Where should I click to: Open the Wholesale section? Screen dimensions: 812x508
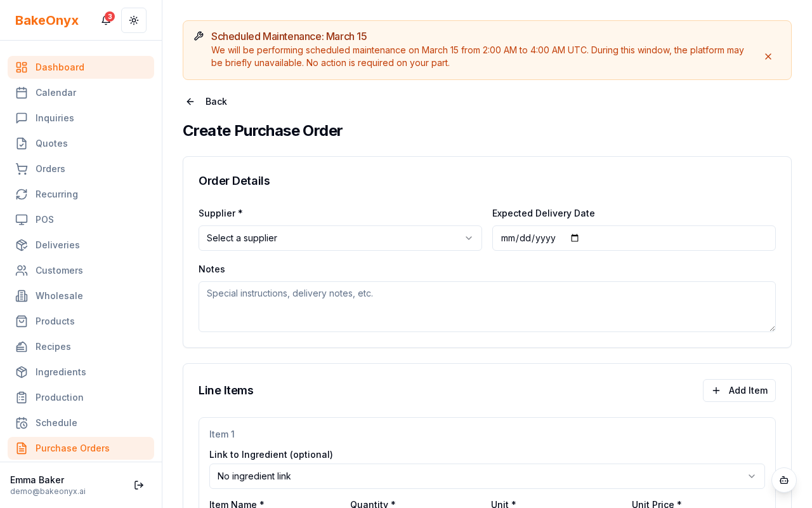click(x=59, y=296)
